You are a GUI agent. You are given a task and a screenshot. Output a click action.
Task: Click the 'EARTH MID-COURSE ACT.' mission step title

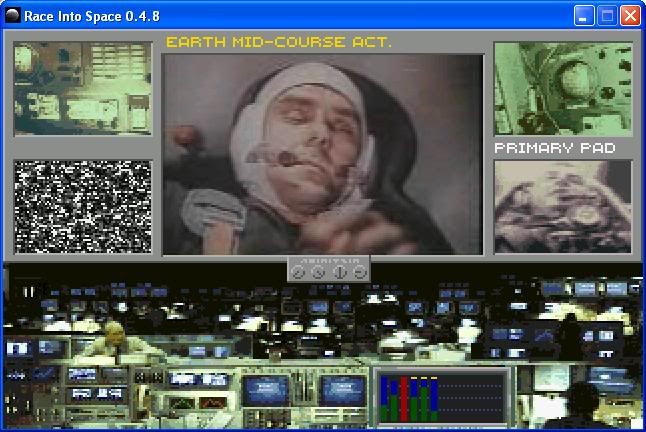279,42
